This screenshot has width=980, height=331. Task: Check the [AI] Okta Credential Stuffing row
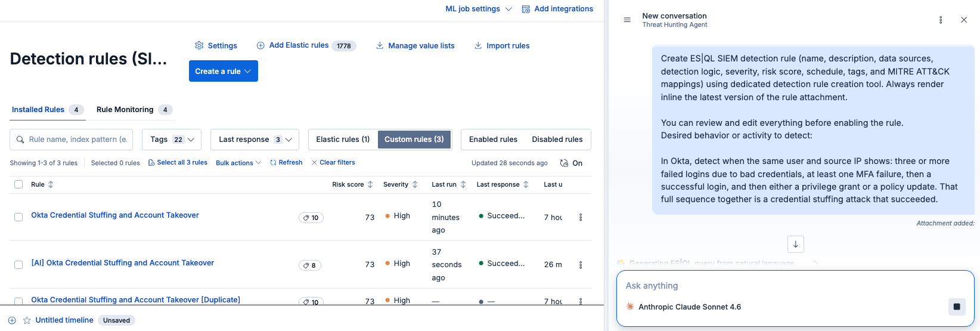[x=18, y=265]
